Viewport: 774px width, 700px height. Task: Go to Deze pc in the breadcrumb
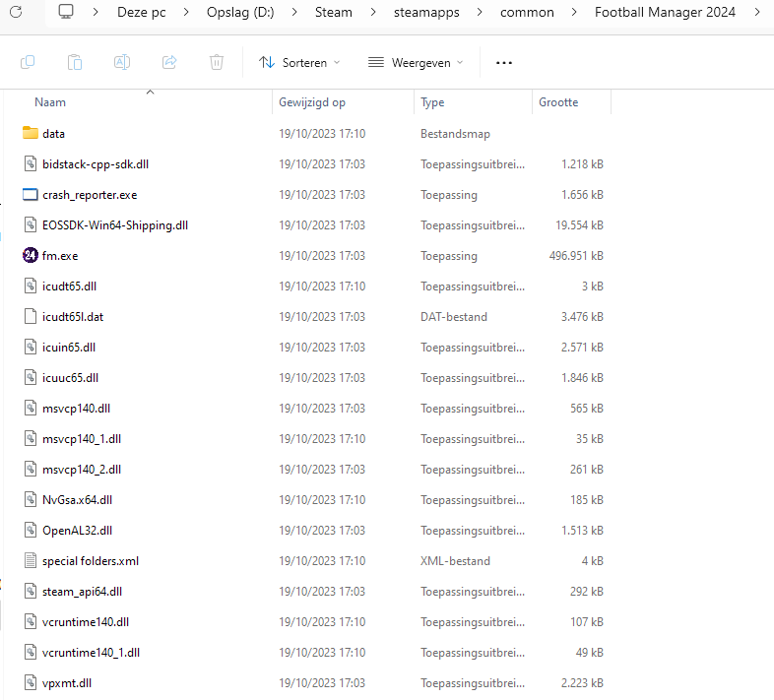[x=141, y=12]
